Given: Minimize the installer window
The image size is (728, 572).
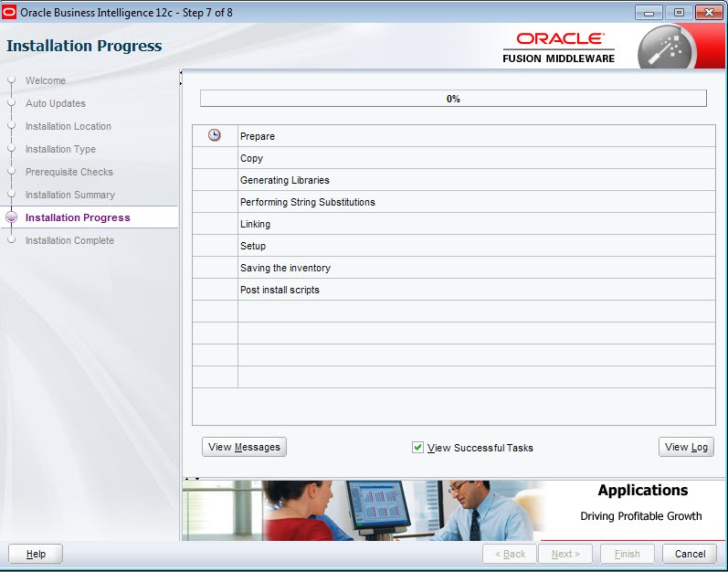Looking at the screenshot, I should coord(649,12).
